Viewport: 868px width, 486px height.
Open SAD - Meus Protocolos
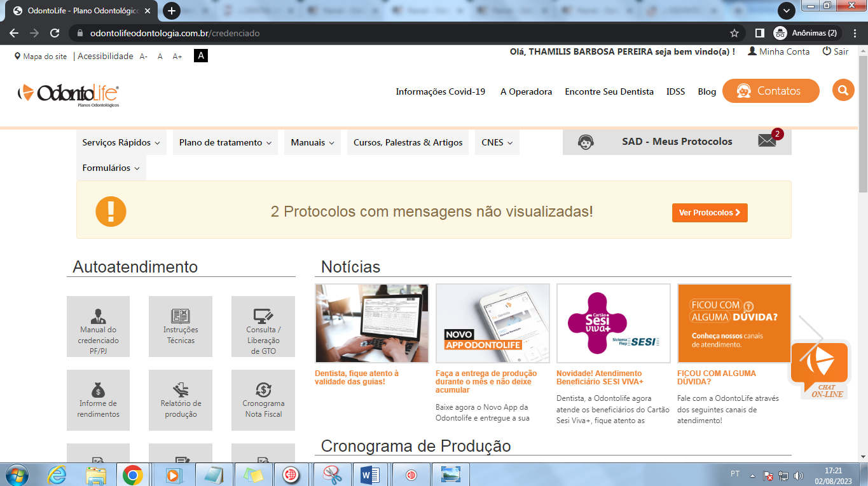click(x=677, y=142)
